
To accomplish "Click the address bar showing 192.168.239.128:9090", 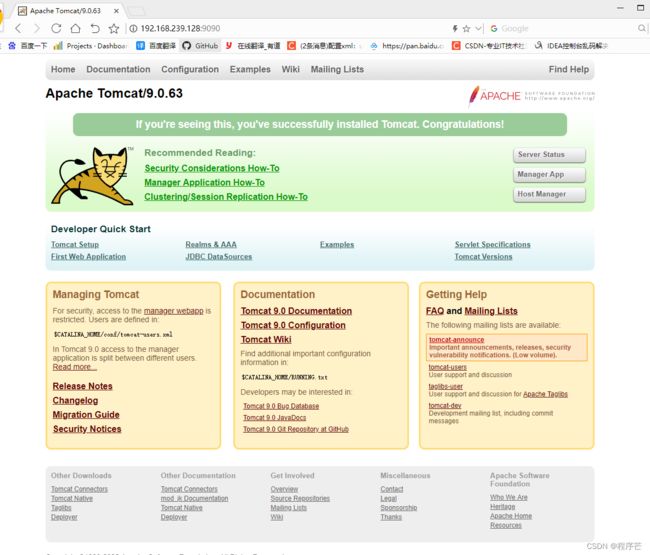I will point(180,28).
